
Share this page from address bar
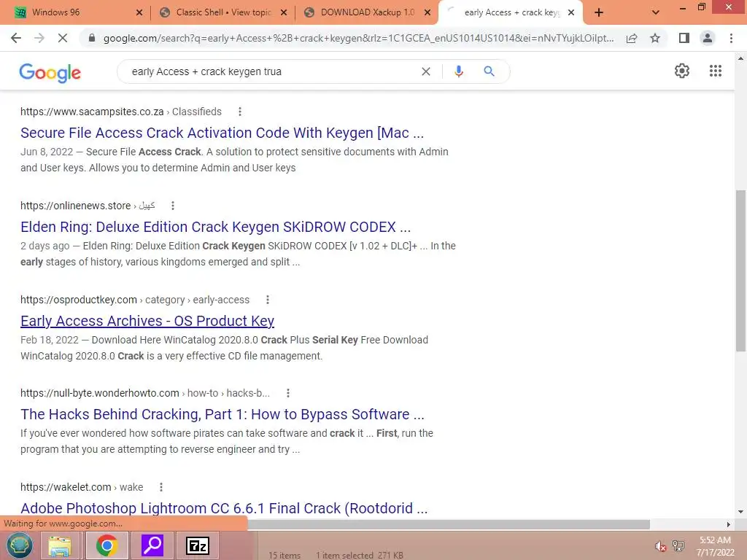[x=632, y=38]
